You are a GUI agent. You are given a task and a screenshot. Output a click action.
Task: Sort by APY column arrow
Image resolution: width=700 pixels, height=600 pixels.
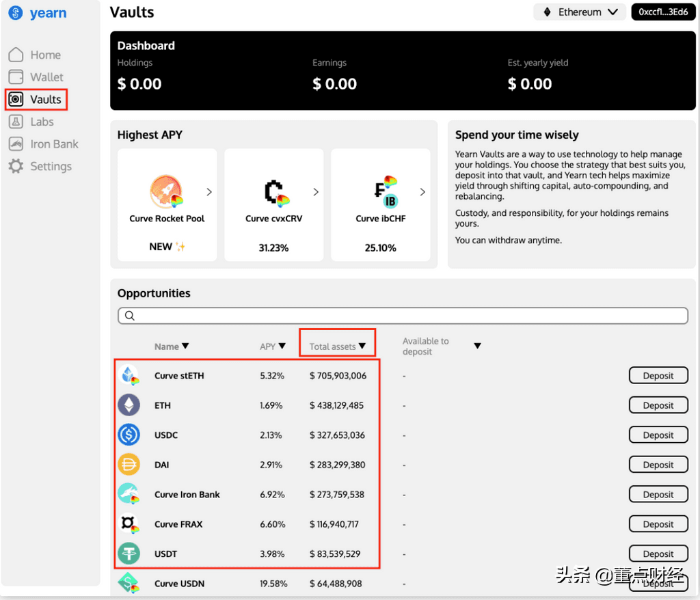(x=282, y=346)
